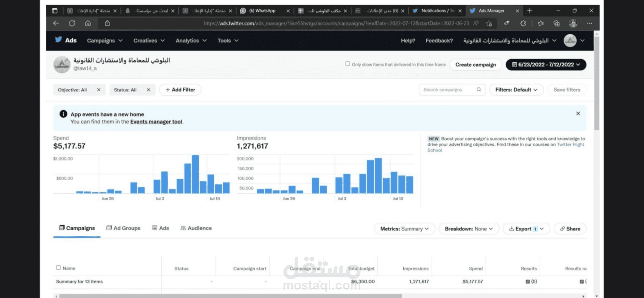
Task: Click the site lock icon in address bar
Action: tap(107, 23)
